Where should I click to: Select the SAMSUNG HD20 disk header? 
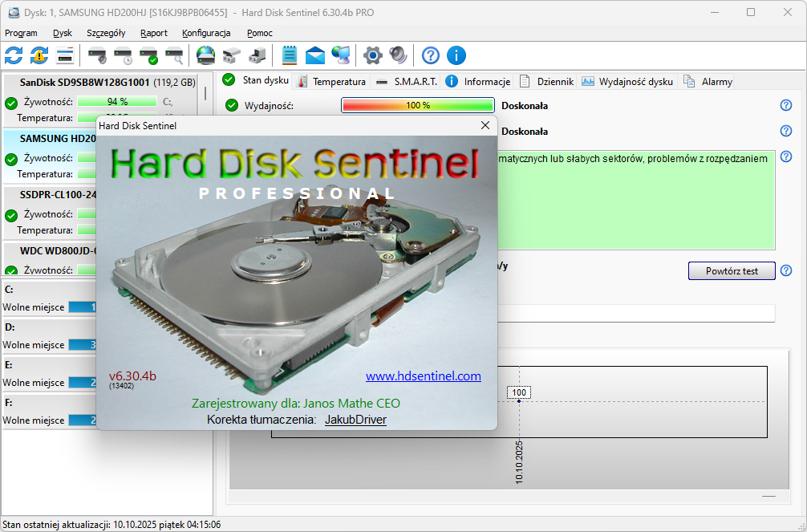click(x=58, y=139)
